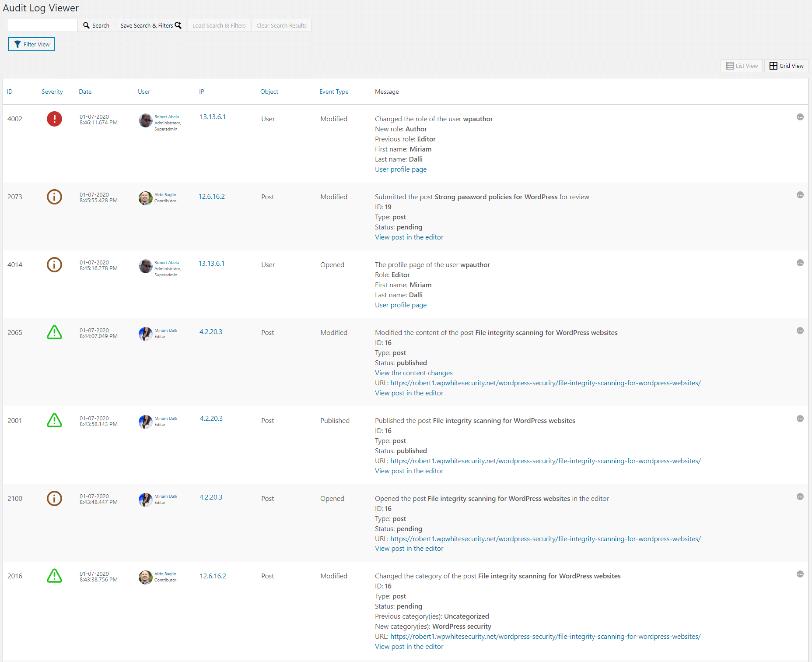The width and height of the screenshot is (812, 662).
Task: Click the Search button
Action: (x=96, y=25)
